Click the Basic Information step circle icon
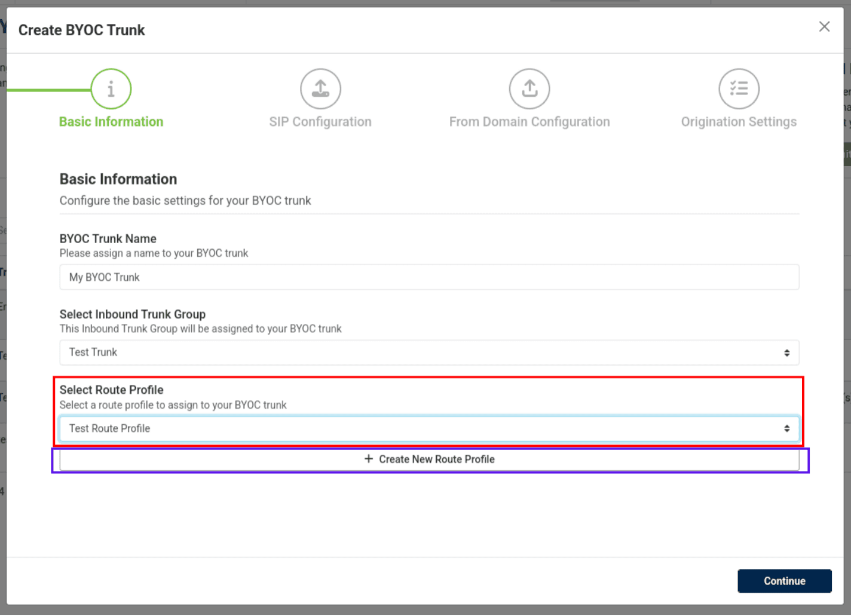Screen dimensions: 851x616 coord(111,89)
